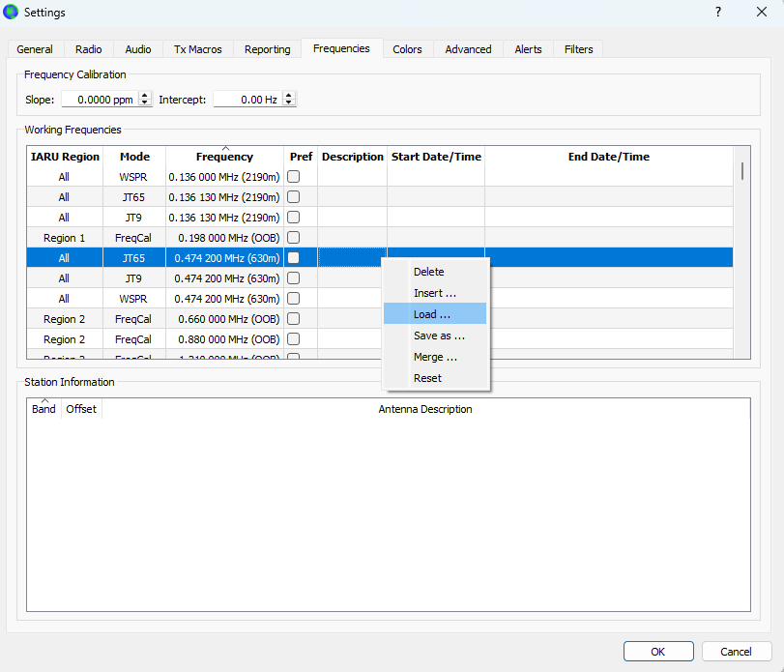Click the Slope ppm input field
784x672 pixels.
coord(99,100)
